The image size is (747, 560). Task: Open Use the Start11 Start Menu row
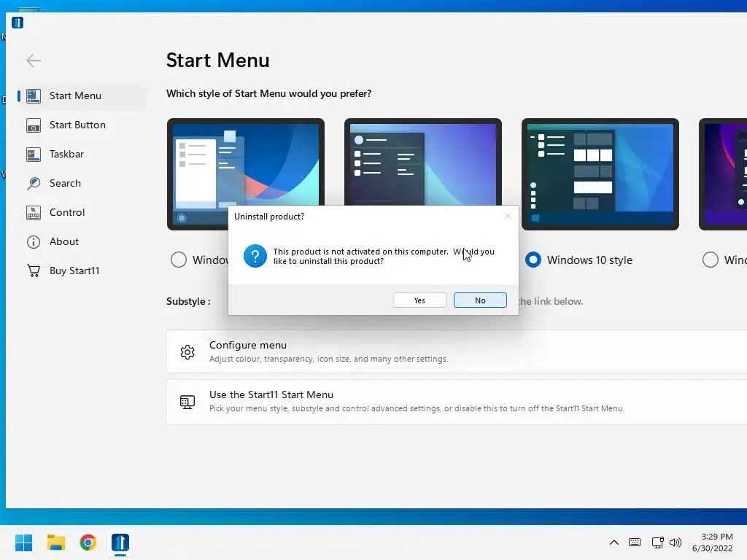pyautogui.click(x=457, y=402)
